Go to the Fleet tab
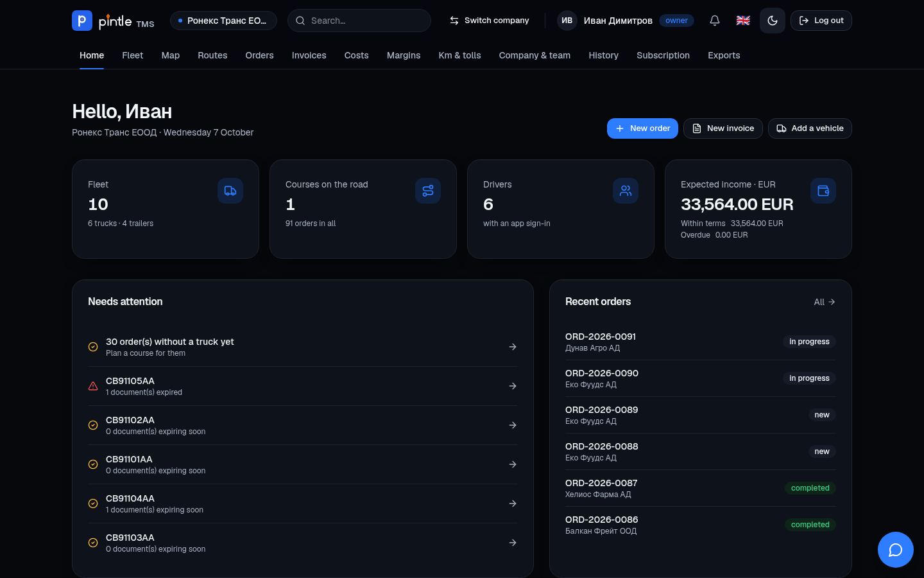This screenshot has width=924, height=578. (132, 55)
